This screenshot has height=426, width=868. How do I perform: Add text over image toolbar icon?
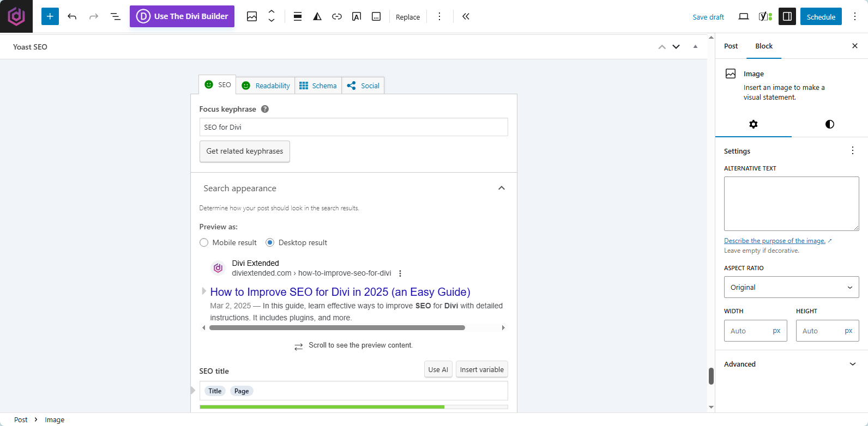click(x=357, y=16)
